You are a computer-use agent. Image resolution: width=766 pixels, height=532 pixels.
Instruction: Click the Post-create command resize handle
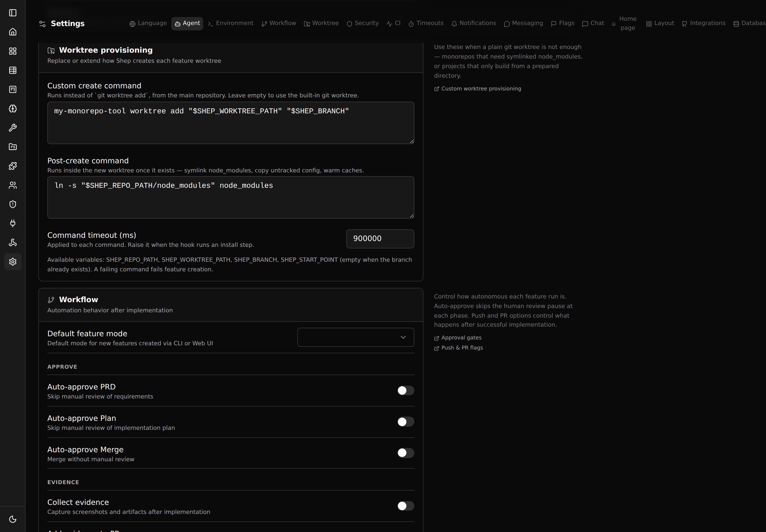412,216
